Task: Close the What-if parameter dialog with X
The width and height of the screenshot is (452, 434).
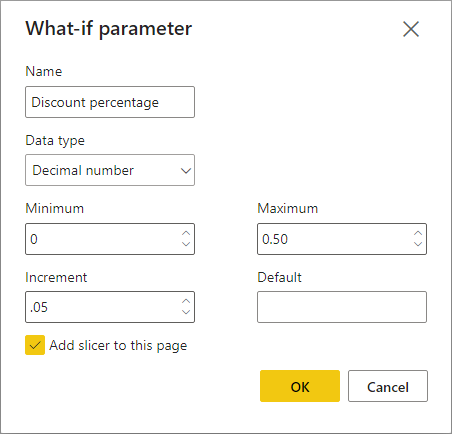Action: tap(411, 29)
